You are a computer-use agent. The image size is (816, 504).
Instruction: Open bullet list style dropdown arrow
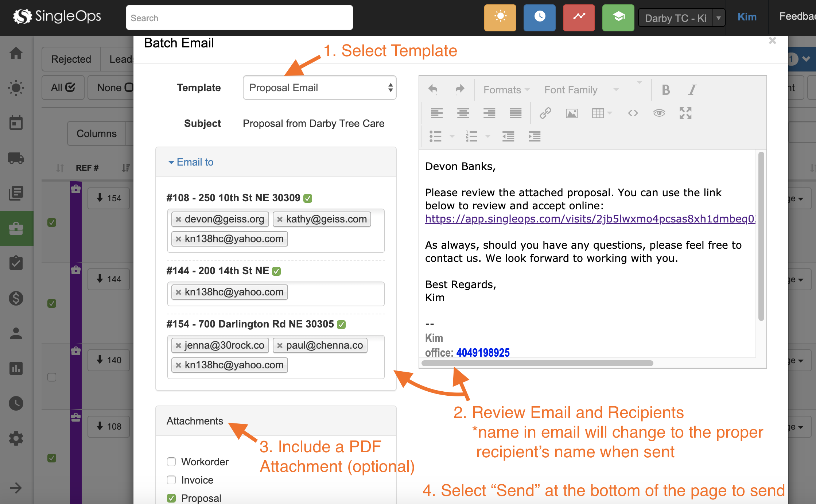[452, 136]
